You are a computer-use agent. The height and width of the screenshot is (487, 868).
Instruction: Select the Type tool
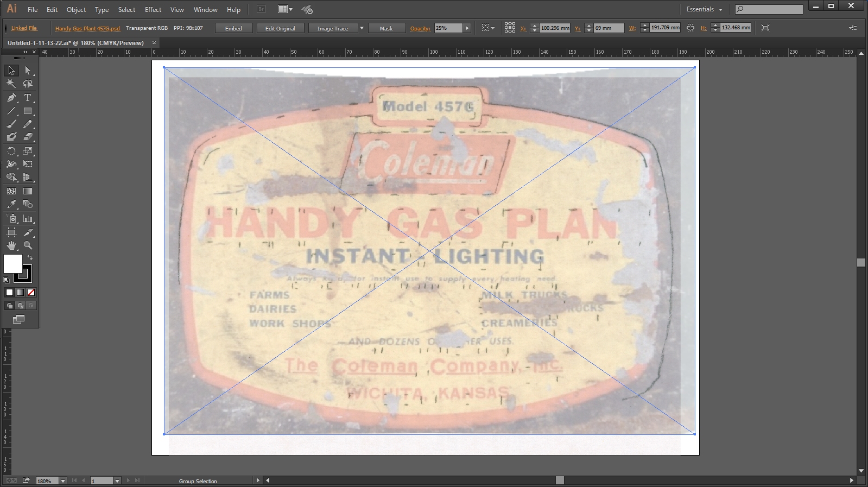pyautogui.click(x=28, y=98)
